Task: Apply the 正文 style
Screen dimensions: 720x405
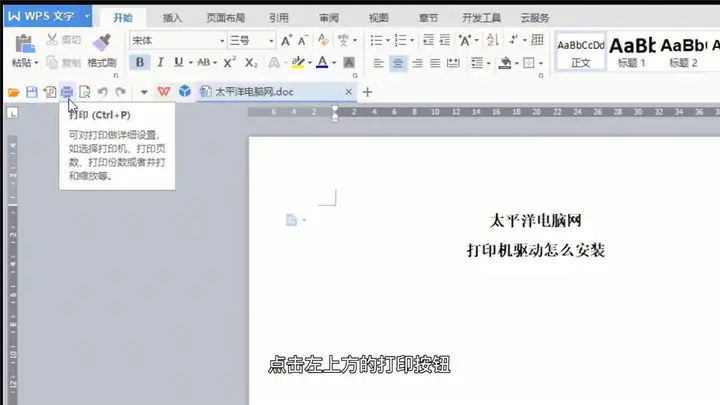Action: point(580,52)
